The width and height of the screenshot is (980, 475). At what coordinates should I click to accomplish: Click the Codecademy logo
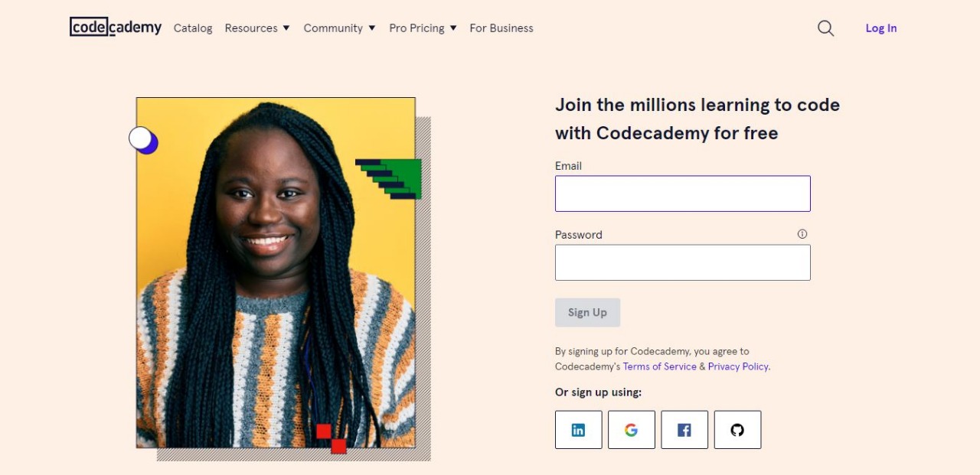pos(116,28)
